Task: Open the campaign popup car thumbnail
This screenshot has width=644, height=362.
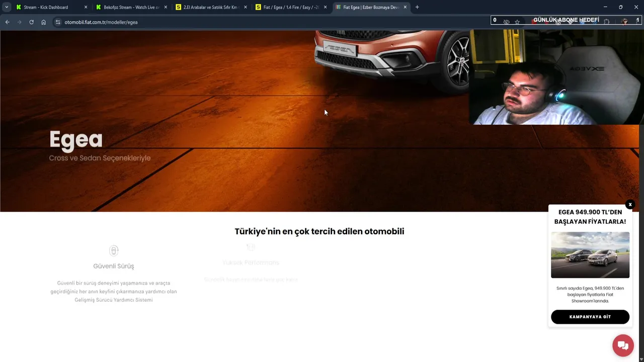Action: pos(590,255)
